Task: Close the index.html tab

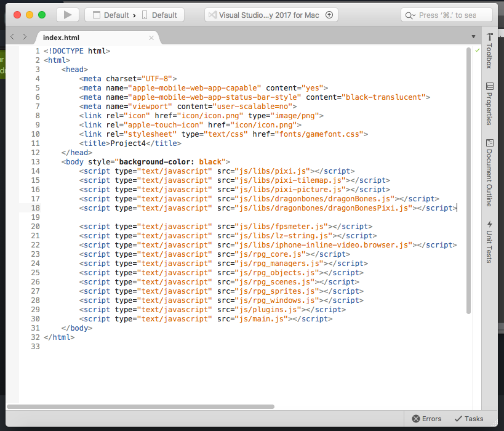Action: 151,38
